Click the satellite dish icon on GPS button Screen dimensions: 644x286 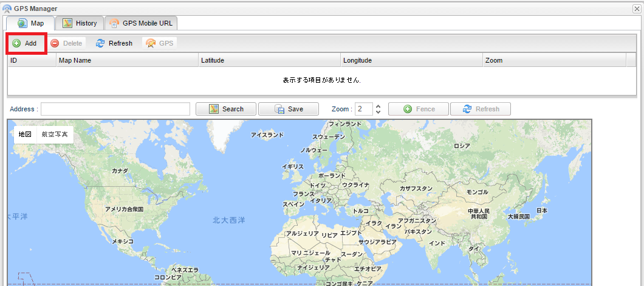(x=151, y=43)
